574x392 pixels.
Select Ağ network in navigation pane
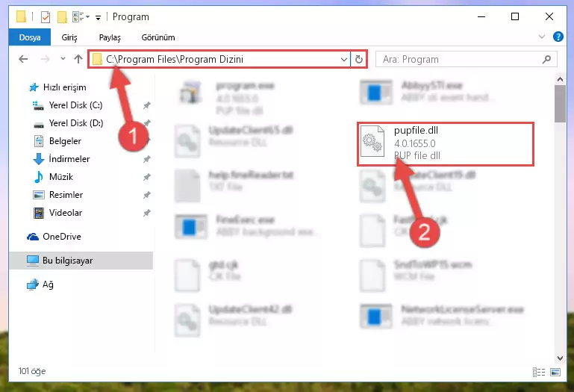[48, 284]
